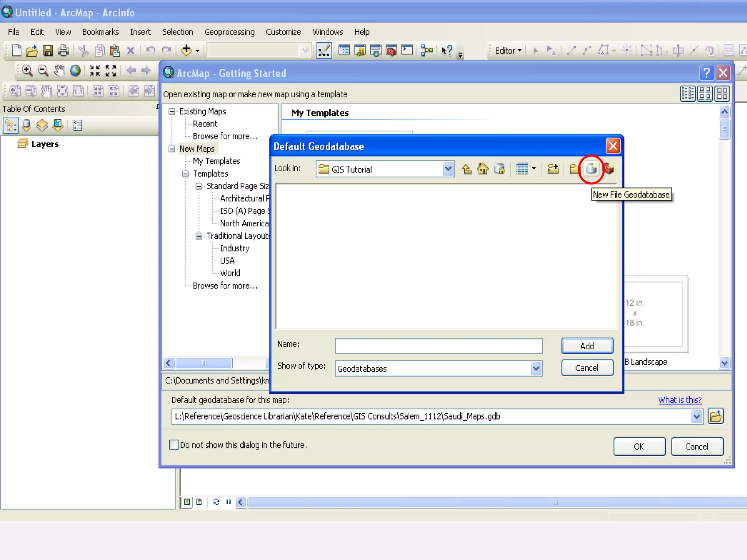This screenshot has width=747, height=560.
Task: Click the Full Extent globe icon
Action: [x=75, y=71]
